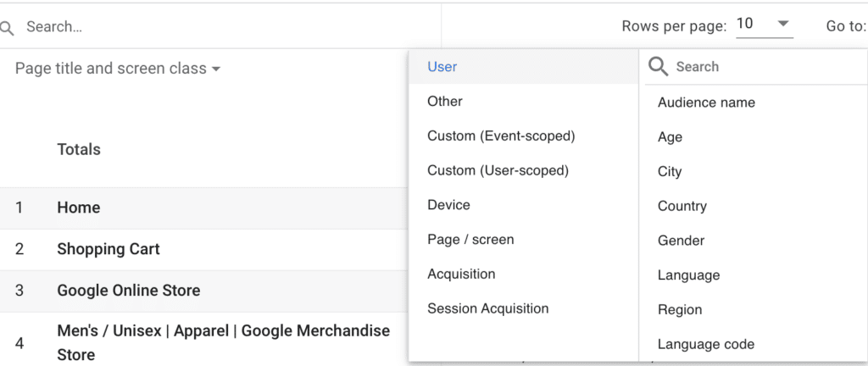Viewport: 868px width, 366px height.
Task: Expand Page title and screen class dropdown
Action: click(118, 69)
